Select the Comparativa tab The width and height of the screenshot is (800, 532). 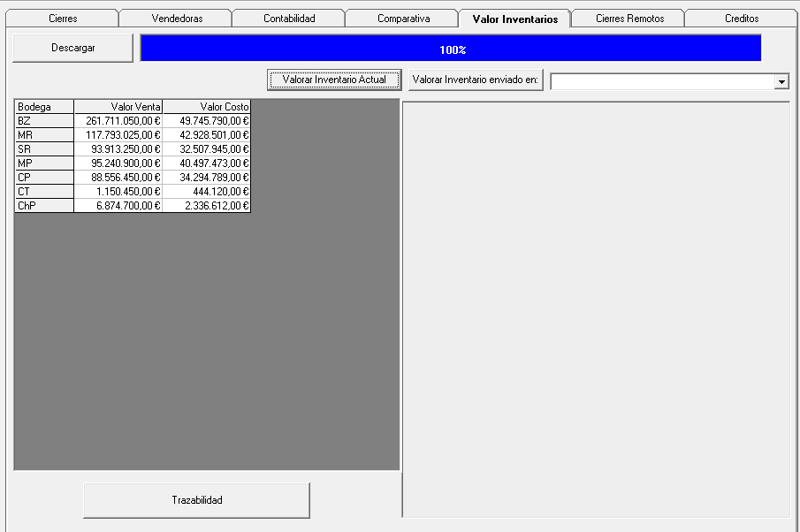403,19
